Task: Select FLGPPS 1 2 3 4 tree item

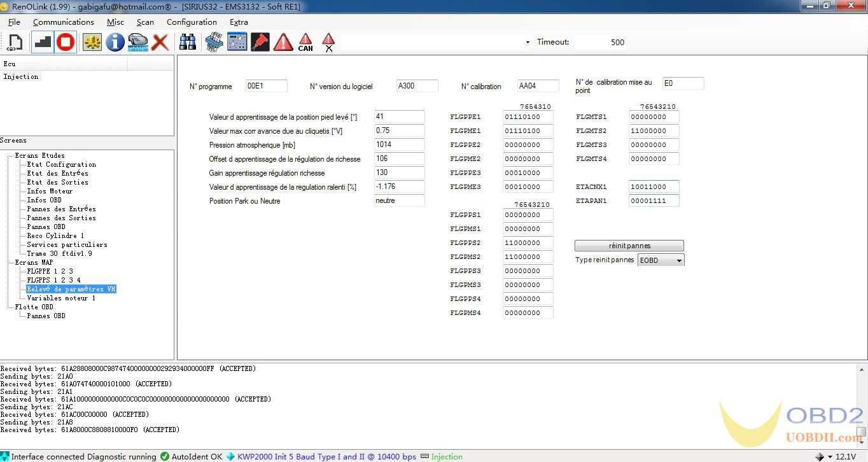Action: click(x=53, y=280)
